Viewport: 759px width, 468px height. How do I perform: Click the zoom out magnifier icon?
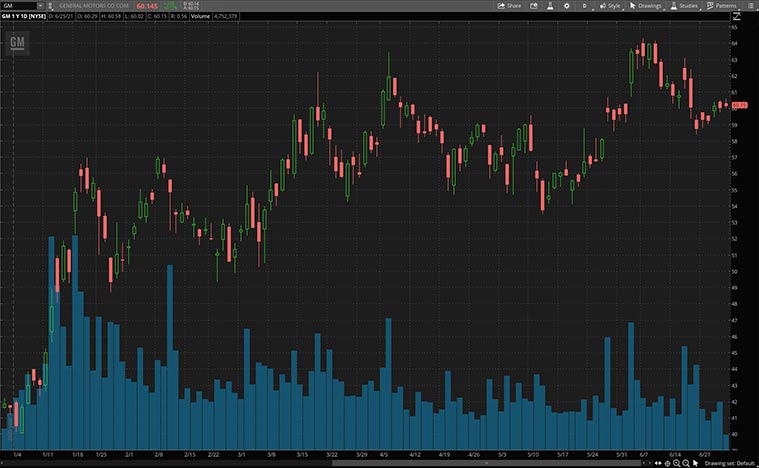(686, 463)
